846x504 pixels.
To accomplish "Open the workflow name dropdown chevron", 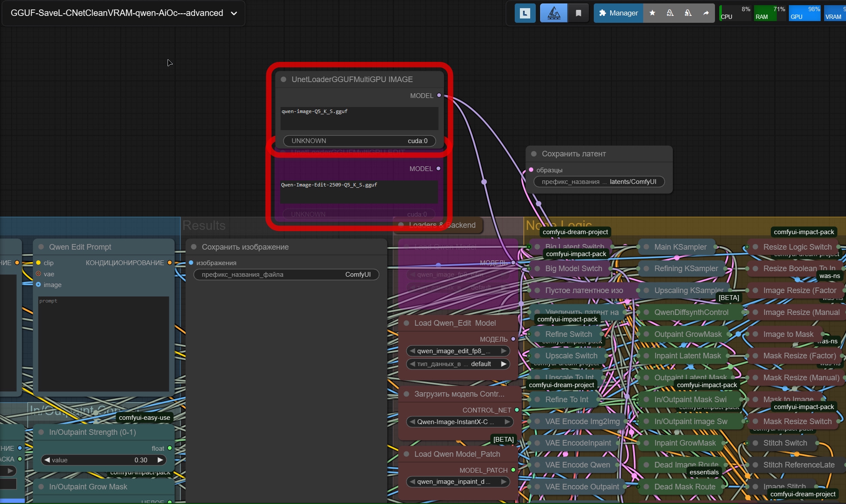I will click(x=234, y=13).
